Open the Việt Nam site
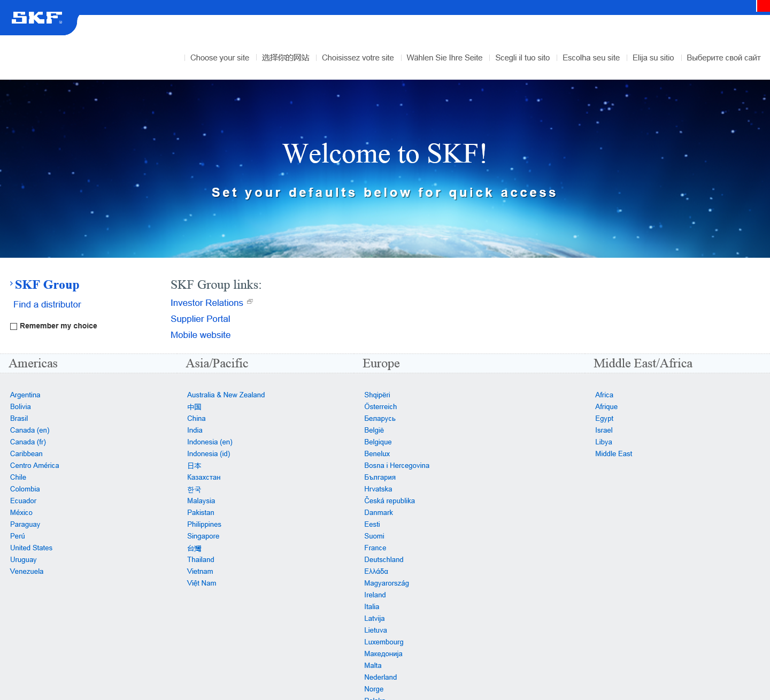Screen dimensions: 770x700 202,583
